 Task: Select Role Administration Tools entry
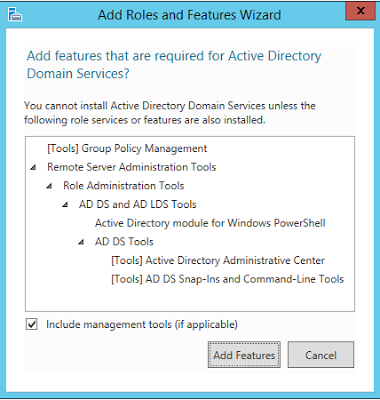click(124, 186)
